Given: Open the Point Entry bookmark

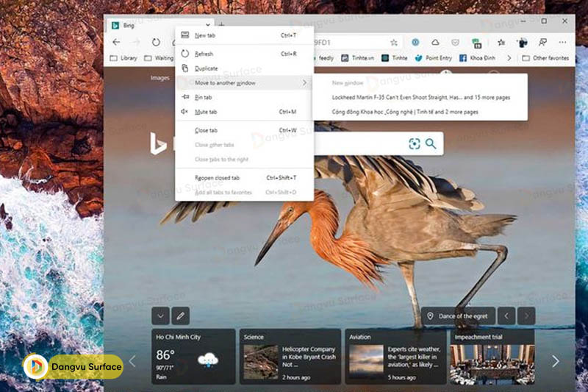Looking at the screenshot, I should [x=433, y=58].
